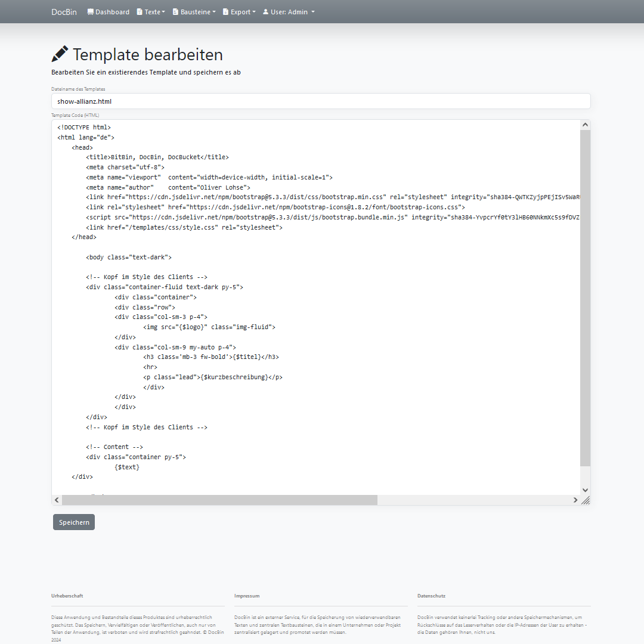Expand the Export dropdown menu
The image size is (644, 644).
click(243, 12)
